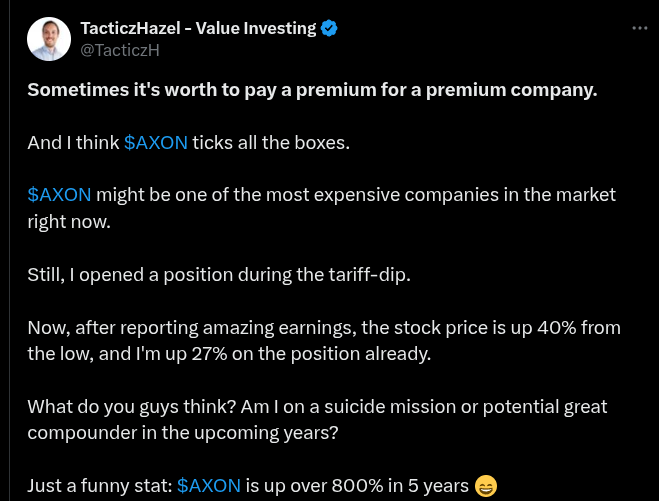Click the "is up over 800% in 5 years" text
This screenshot has height=501, width=659.
[357, 486]
